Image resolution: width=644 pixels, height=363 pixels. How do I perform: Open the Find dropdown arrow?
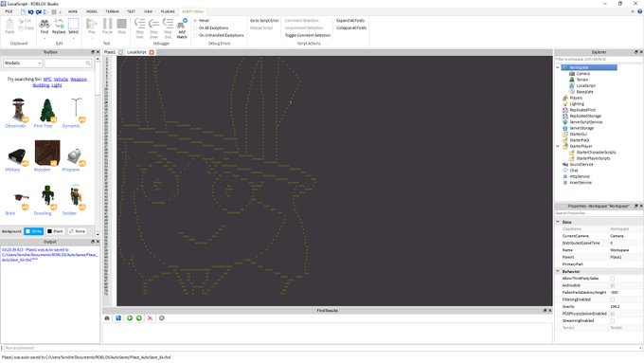point(45,39)
